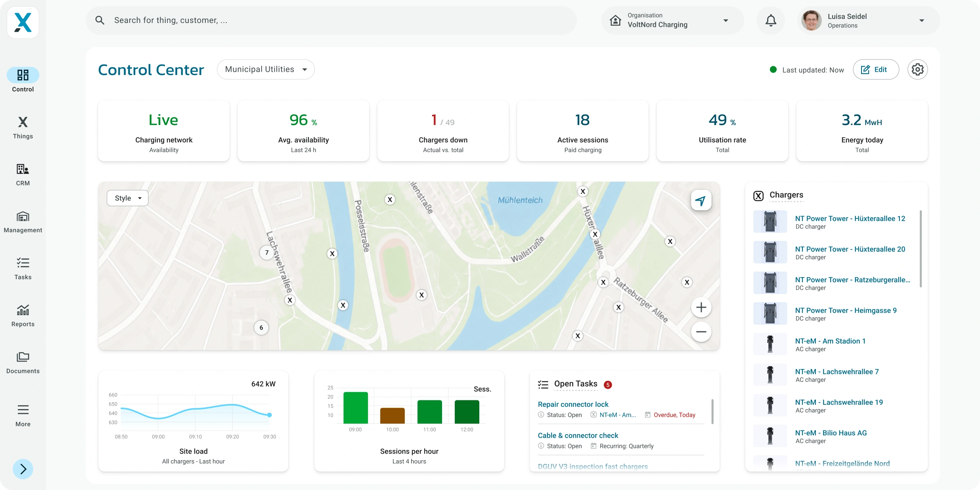Select the charger marker on Hüxterallee label
This screenshot has width=980, height=490.
coord(595,234)
